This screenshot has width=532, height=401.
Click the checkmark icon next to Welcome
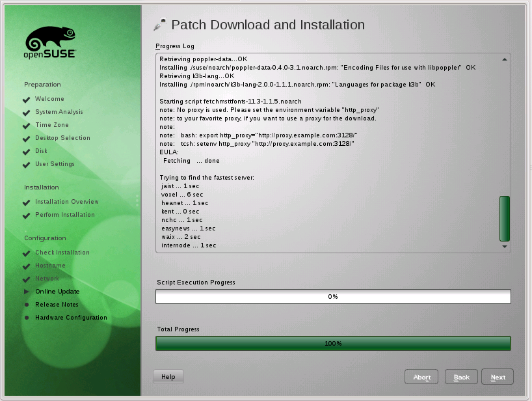[x=26, y=100]
